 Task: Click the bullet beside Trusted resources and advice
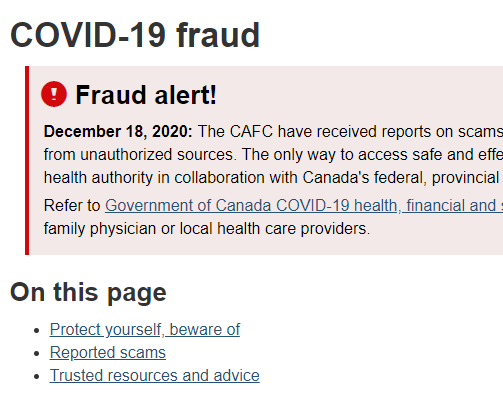pos(37,376)
